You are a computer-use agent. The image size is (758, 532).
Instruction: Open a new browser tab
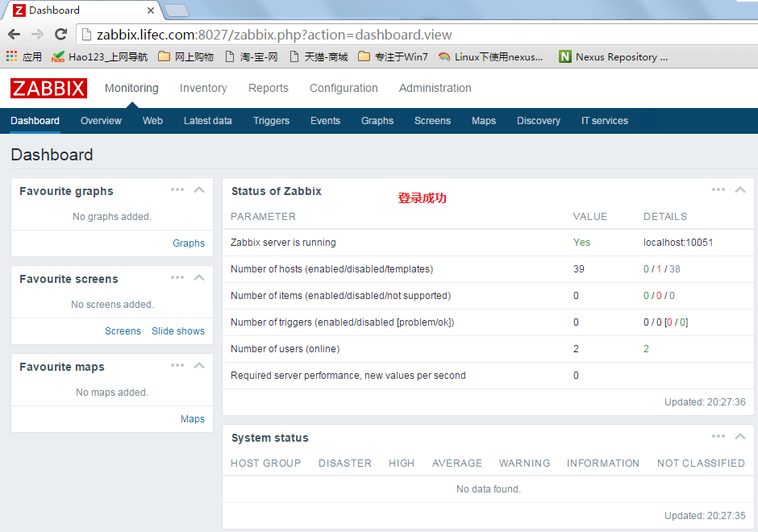coord(177,10)
